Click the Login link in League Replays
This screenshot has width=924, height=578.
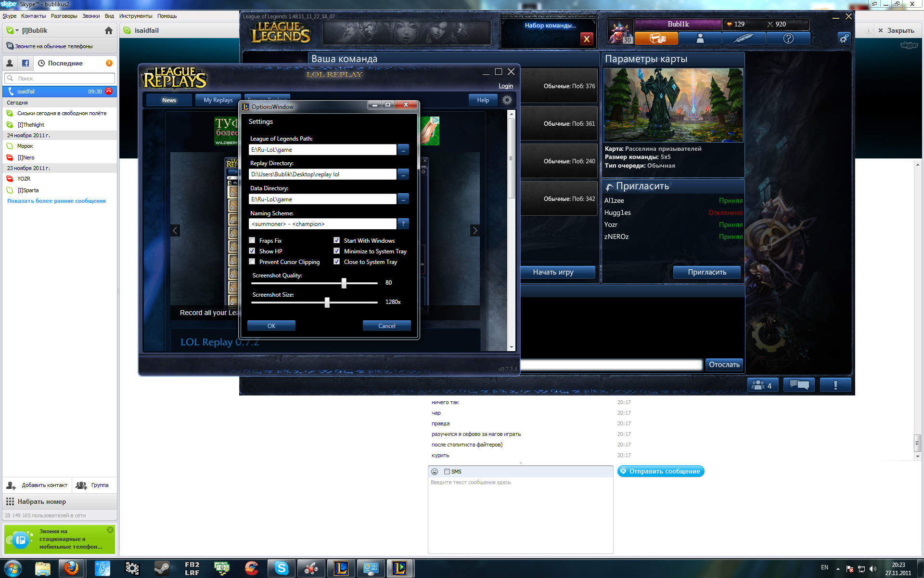pyautogui.click(x=506, y=86)
